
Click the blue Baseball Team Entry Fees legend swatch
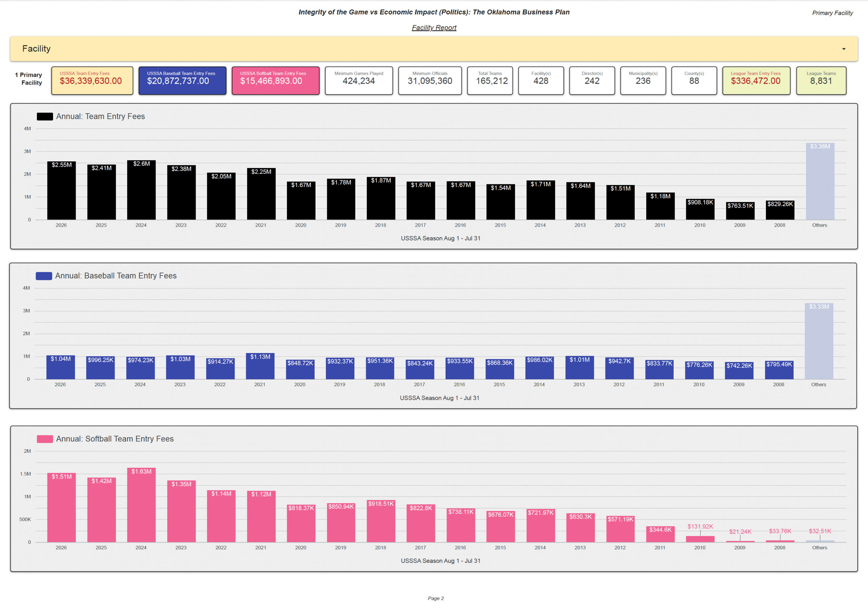[44, 276]
